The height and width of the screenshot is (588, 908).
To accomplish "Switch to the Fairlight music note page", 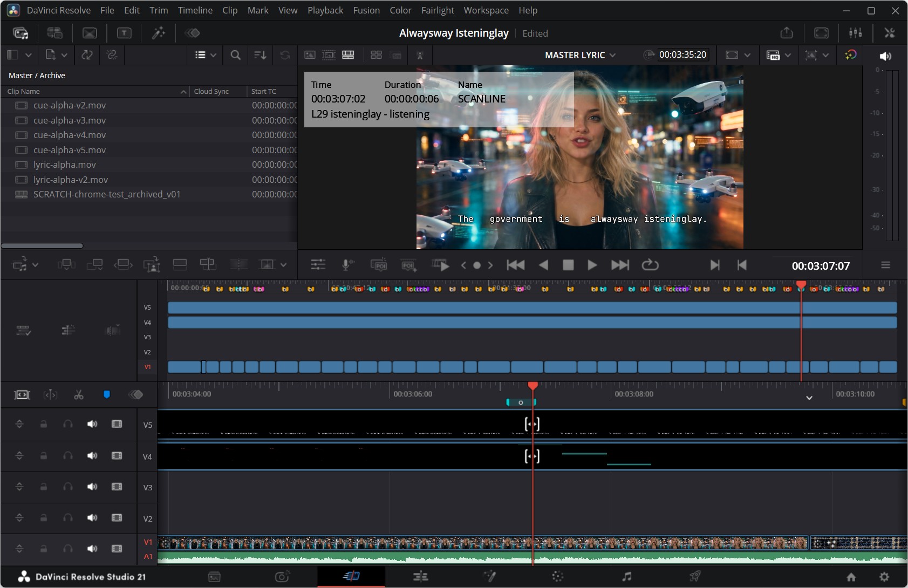I will point(626,577).
